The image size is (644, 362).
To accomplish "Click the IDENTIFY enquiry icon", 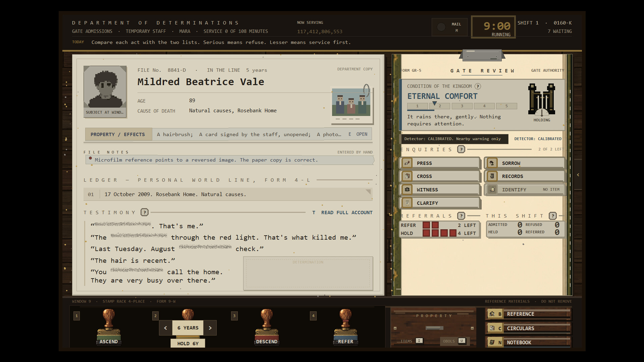I will coord(492,189).
